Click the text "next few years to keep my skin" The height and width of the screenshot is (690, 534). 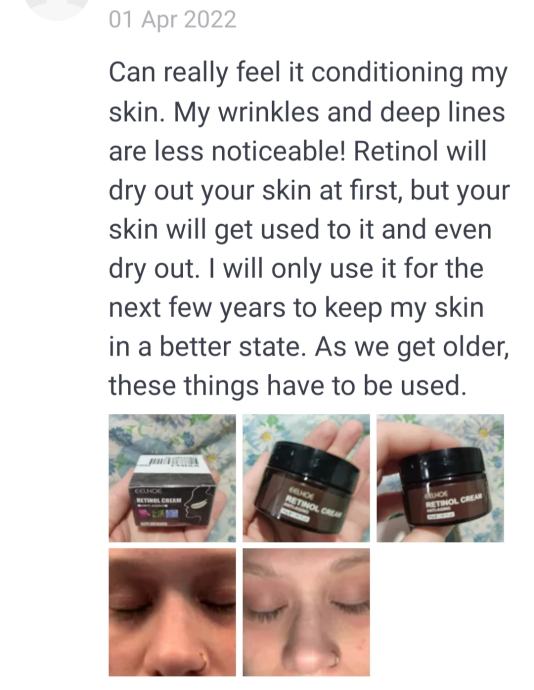(296, 308)
